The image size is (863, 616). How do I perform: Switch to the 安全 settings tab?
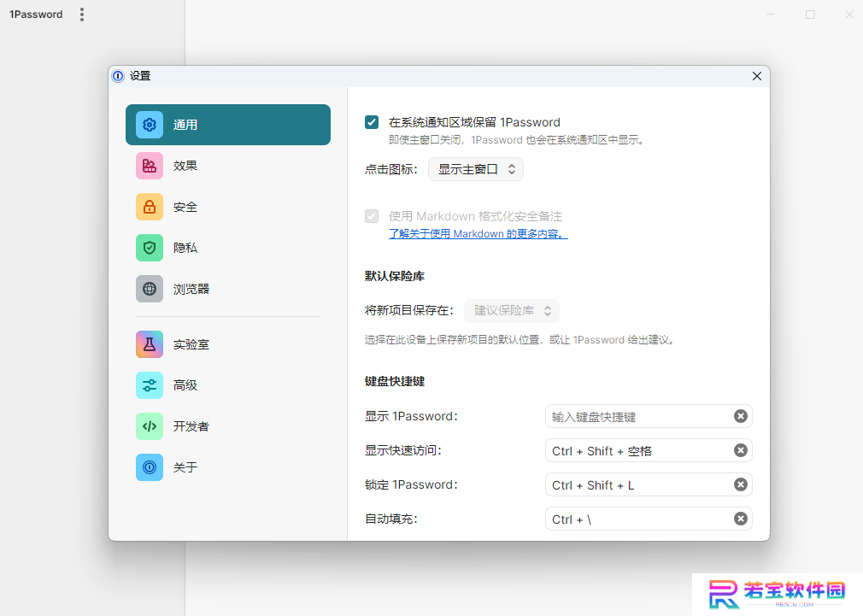point(228,207)
